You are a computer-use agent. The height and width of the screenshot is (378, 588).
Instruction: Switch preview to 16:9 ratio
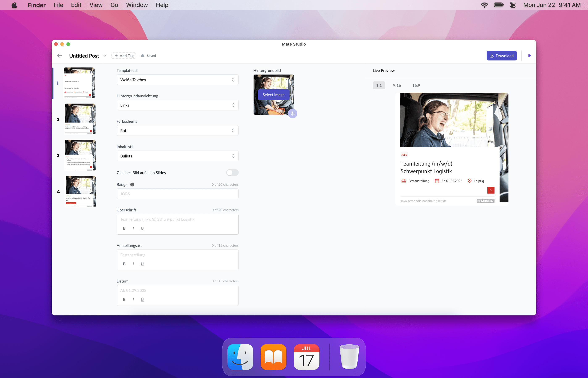416,85
